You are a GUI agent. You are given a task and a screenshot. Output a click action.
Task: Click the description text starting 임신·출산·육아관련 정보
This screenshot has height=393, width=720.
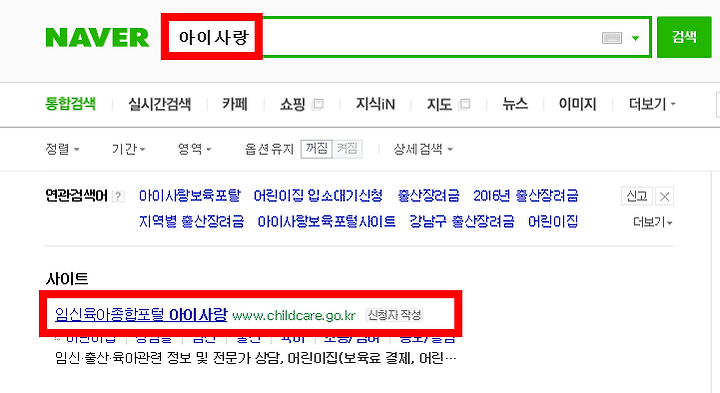point(255,358)
